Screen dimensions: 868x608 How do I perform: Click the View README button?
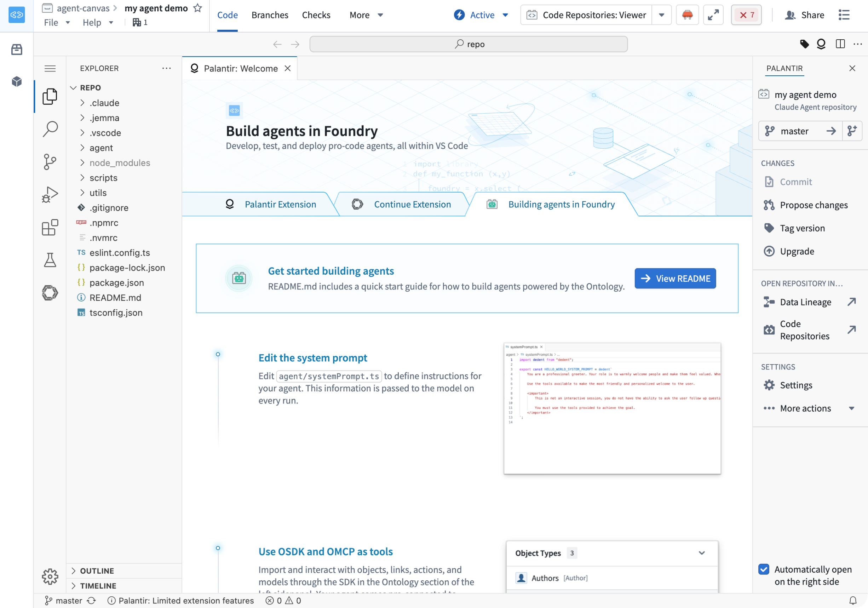click(675, 279)
